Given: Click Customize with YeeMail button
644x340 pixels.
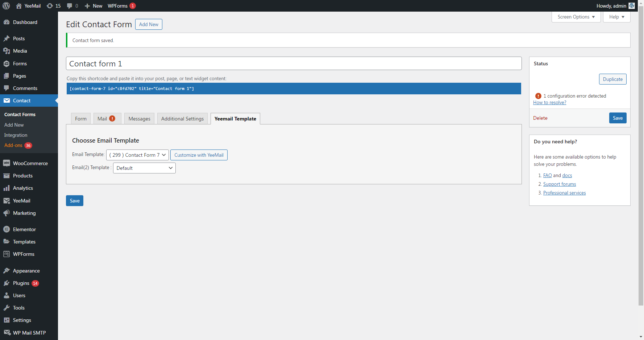Looking at the screenshot, I should [x=199, y=155].
